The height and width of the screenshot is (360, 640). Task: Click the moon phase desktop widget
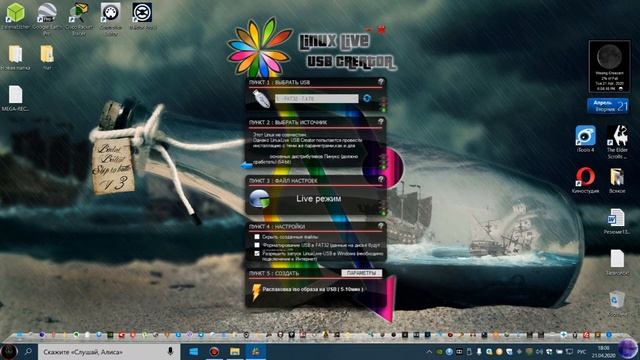[x=609, y=66]
